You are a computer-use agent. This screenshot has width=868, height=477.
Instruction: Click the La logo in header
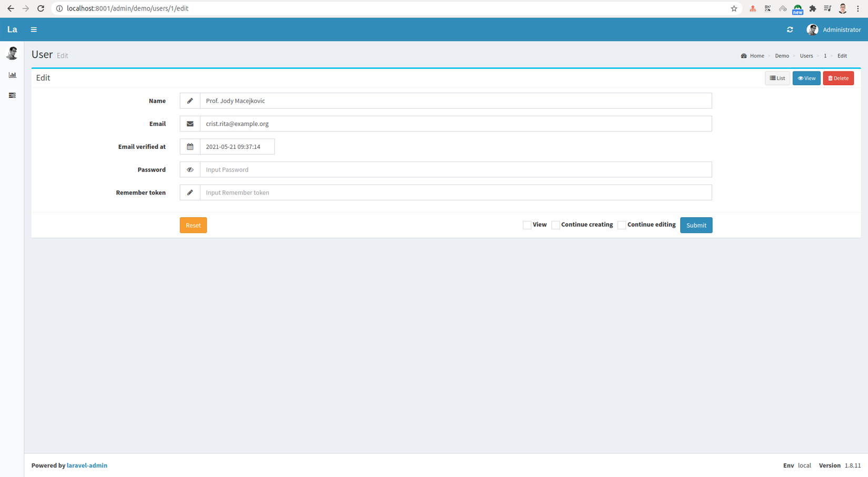[x=12, y=29]
